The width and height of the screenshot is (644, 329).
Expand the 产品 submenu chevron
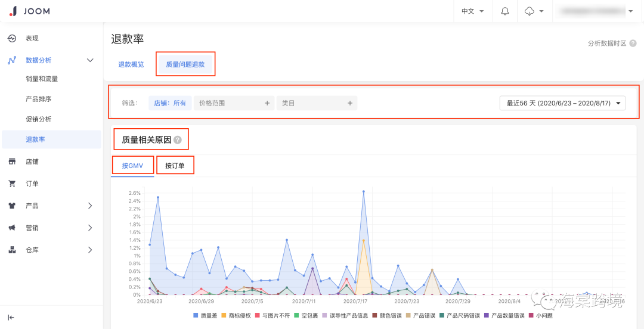coord(91,206)
